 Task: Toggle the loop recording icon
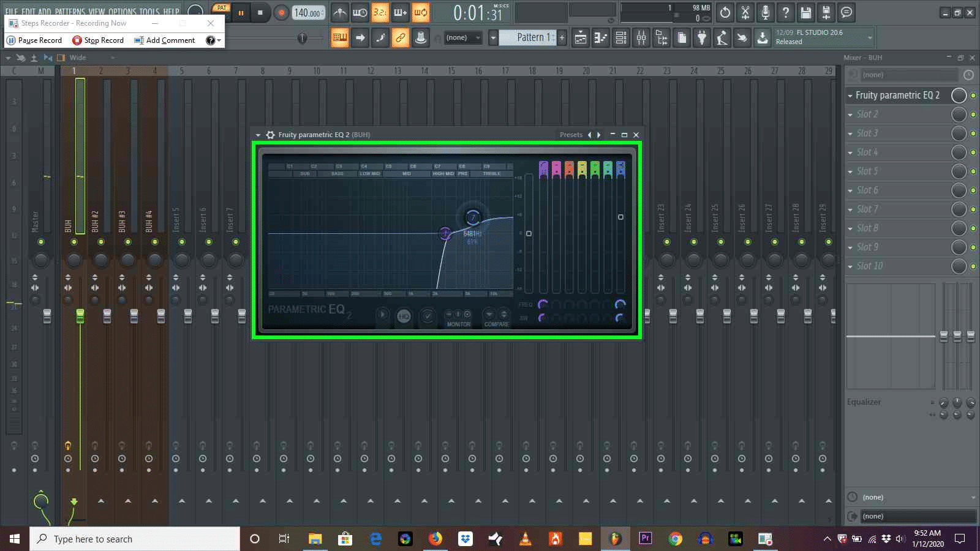coord(420,12)
